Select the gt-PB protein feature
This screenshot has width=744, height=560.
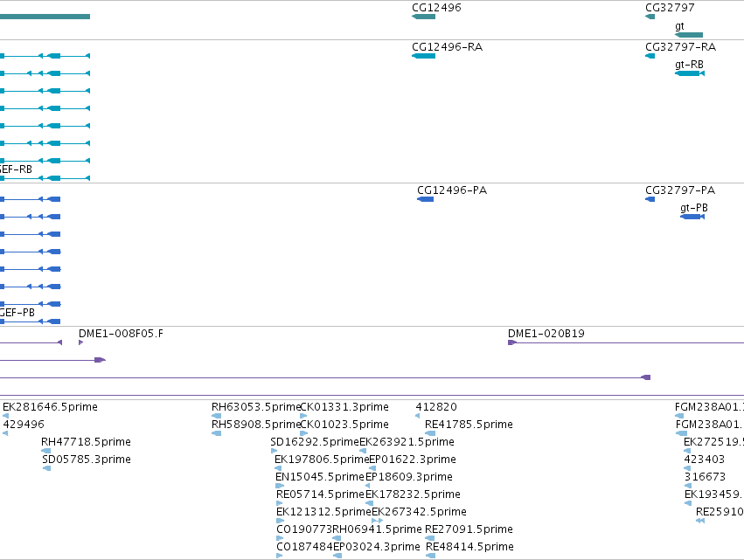692,217
